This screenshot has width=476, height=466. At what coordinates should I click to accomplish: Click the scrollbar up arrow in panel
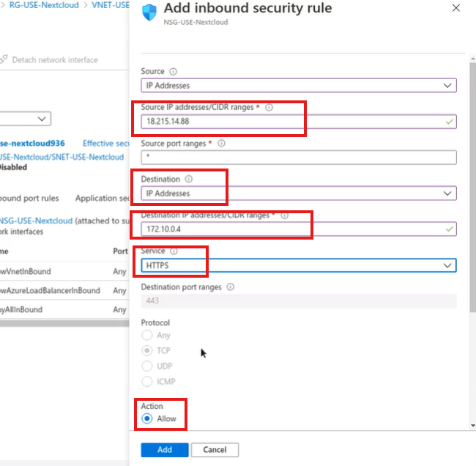472,59
